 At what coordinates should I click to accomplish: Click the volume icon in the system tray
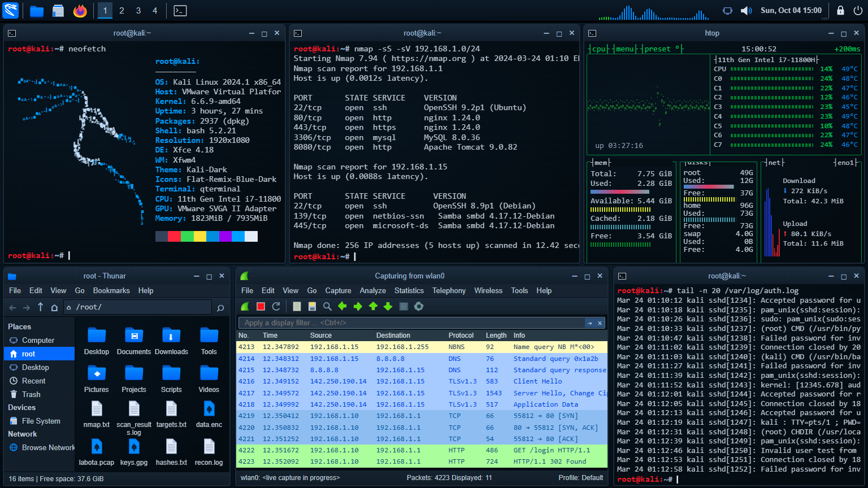[x=746, y=10]
